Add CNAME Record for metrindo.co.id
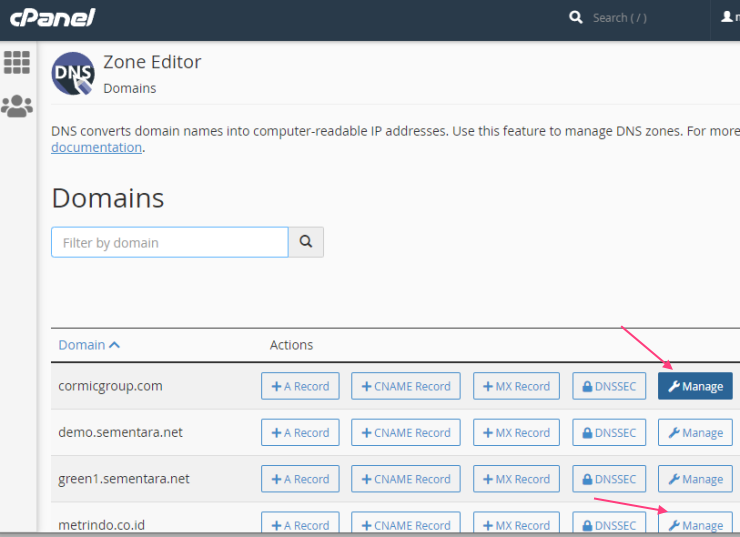The image size is (740, 537). 406,524
